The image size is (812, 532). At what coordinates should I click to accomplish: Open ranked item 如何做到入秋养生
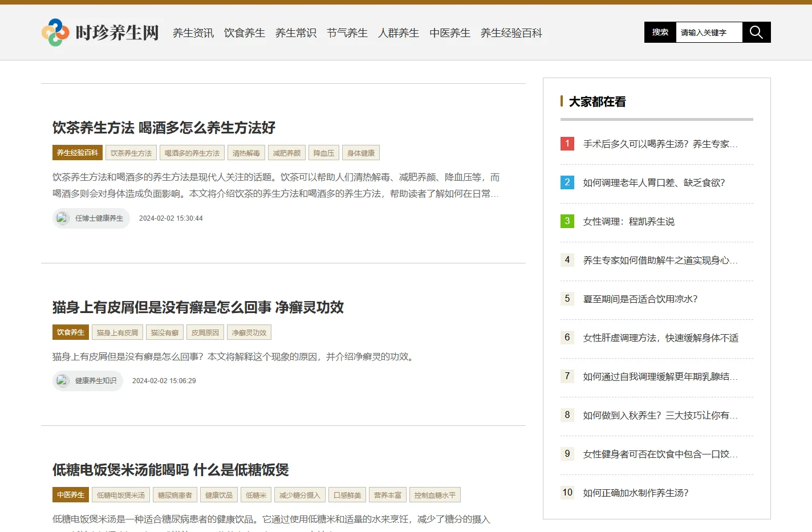pyautogui.click(x=660, y=416)
